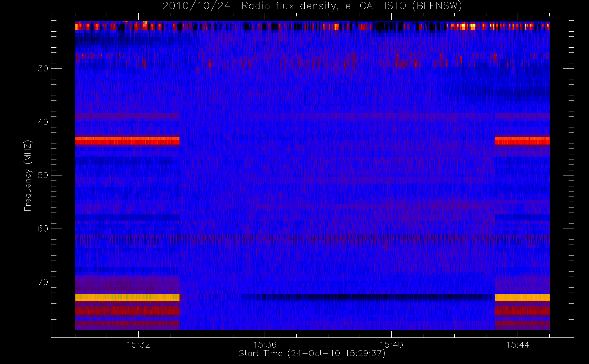Click the 60 frequency tick label

coord(43,229)
